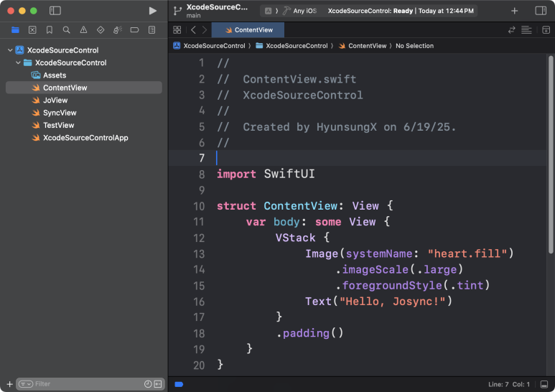Viewport: 555px width, 392px height.
Task: Open the Source Control navigator
Action: pos(32,30)
